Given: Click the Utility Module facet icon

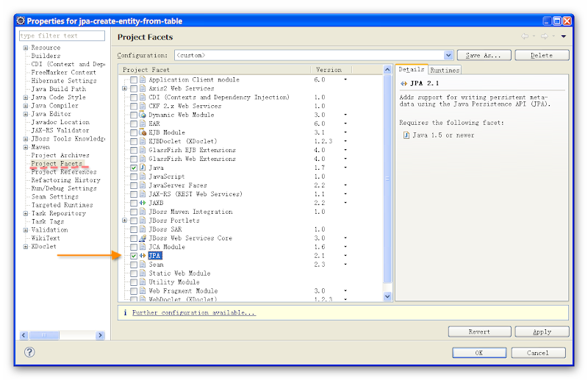Looking at the screenshot, I should pos(143,282).
